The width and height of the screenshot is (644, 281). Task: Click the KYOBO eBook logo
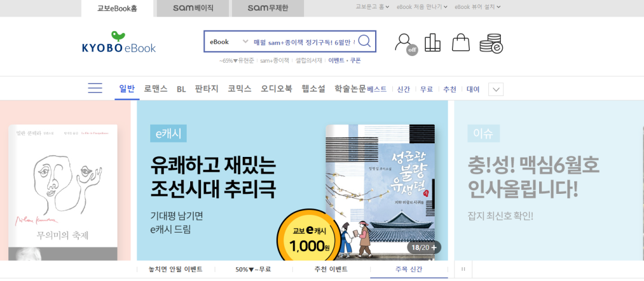(119, 42)
